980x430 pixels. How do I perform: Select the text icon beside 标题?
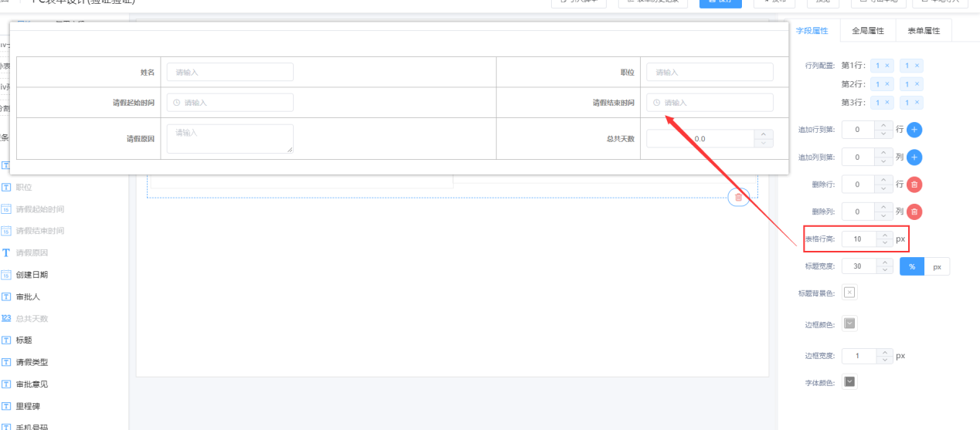6,340
